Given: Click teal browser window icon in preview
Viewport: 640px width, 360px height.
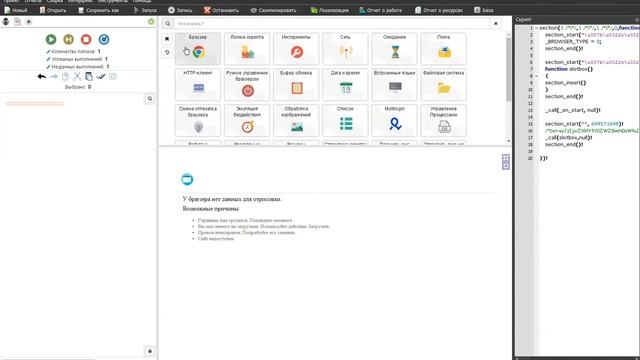Looking at the screenshot, I should pyautogui.click(x=187, y=179).
